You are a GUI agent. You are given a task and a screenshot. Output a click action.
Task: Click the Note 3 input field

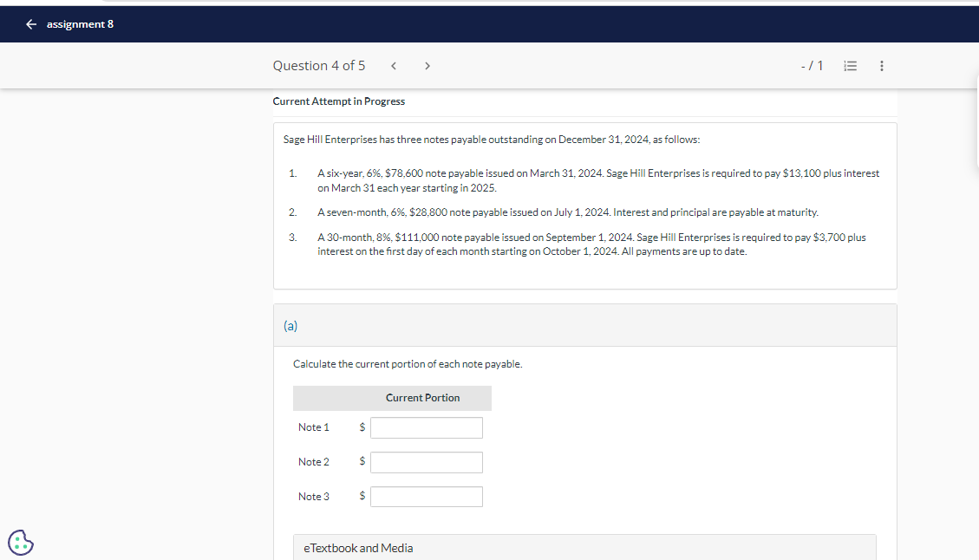(x=426, y=497)
